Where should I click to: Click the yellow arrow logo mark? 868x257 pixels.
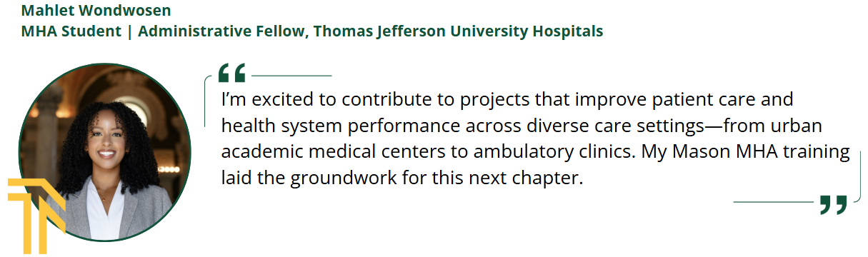click(x=36, y=215)
